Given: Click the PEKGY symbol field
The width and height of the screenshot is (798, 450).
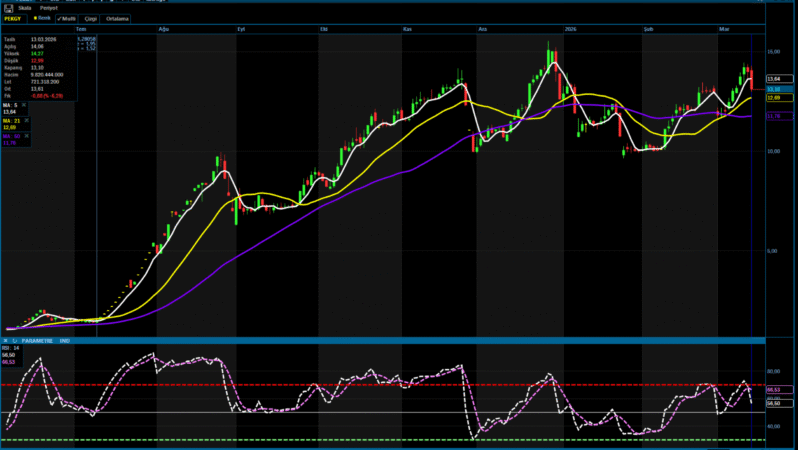Looking at the screenshot, I should point(13,18).
